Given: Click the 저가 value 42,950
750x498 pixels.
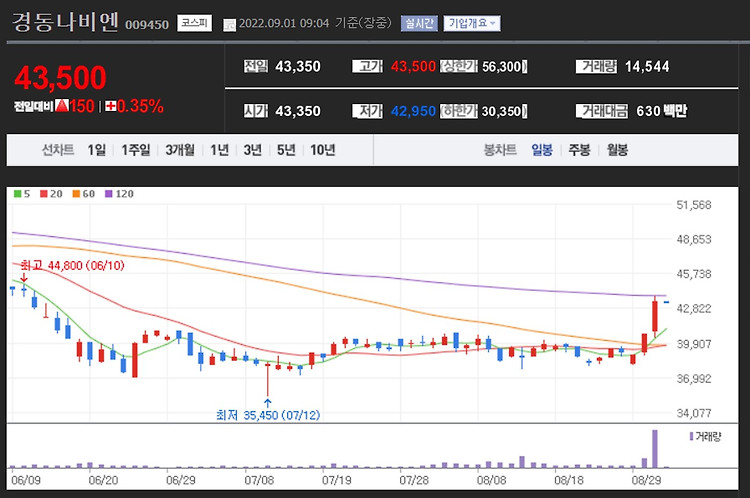Looking at the screenshot, I should point(413,111).
